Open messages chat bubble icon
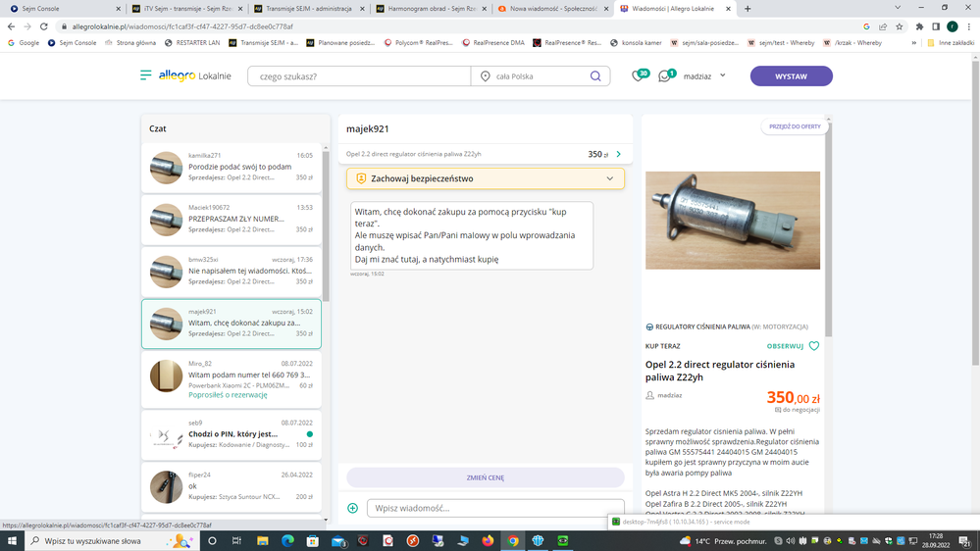This screenshot has height=551, width=980. tap(666, 76)
